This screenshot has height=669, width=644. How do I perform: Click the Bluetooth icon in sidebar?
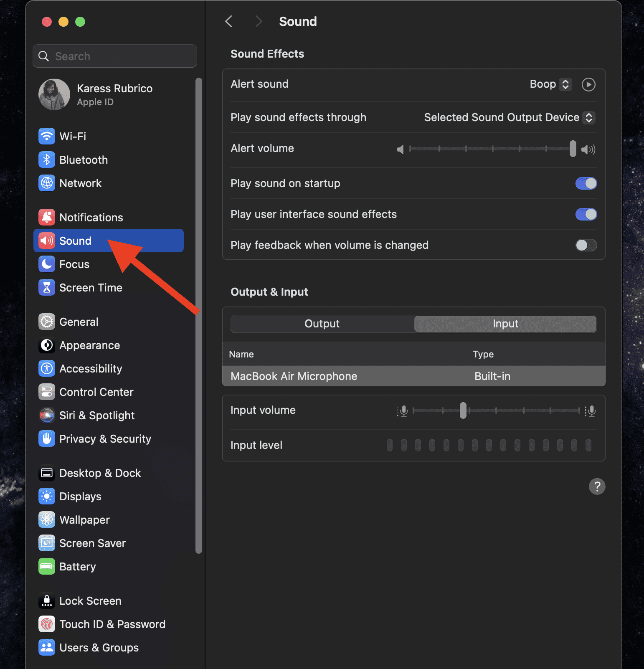click(x=47, y=160)
